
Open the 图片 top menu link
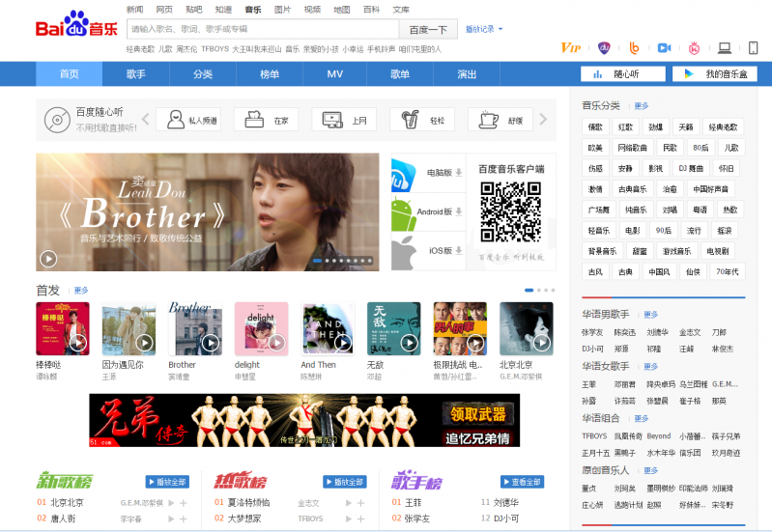[x=282, y=10]
